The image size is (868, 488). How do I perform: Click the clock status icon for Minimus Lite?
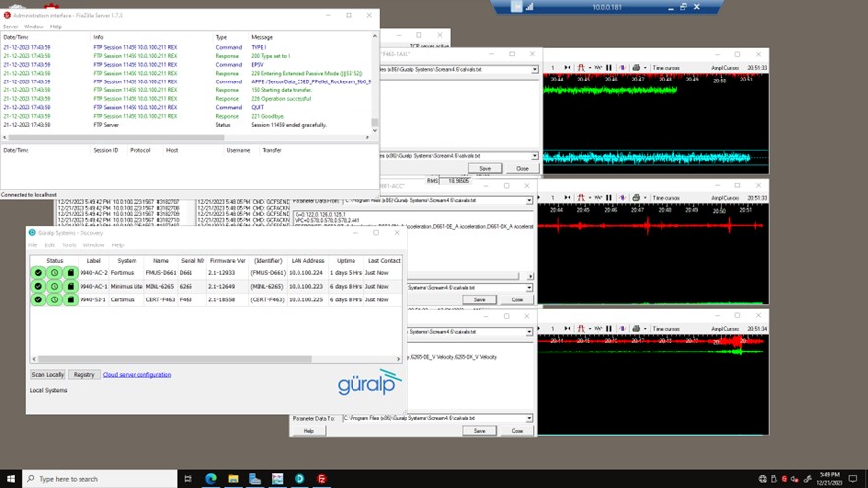point(54,286)
